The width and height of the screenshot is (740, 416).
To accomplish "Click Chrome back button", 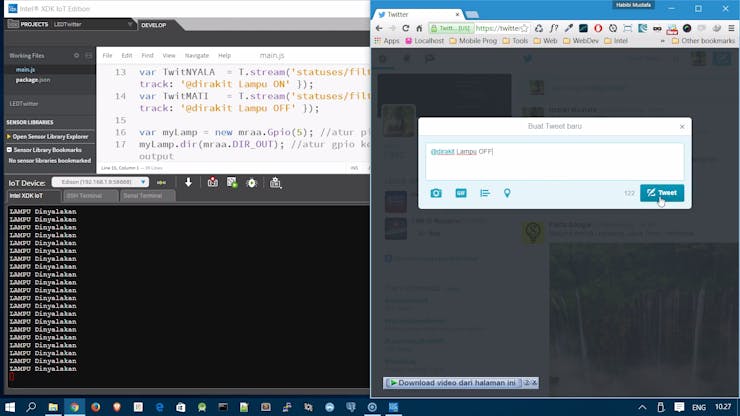I will tap(379, 28).
